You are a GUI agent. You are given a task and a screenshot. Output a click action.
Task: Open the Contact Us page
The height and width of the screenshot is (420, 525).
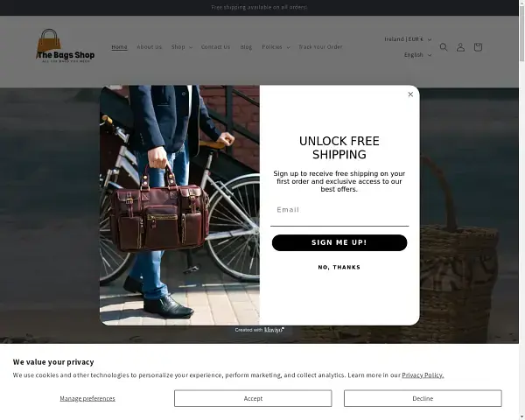point(215,47)
